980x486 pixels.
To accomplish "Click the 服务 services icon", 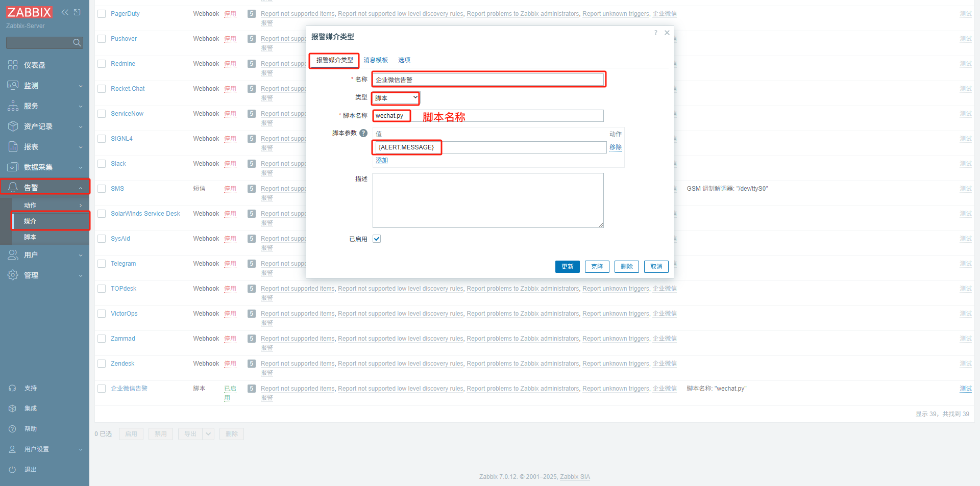I will coord(13,106).
